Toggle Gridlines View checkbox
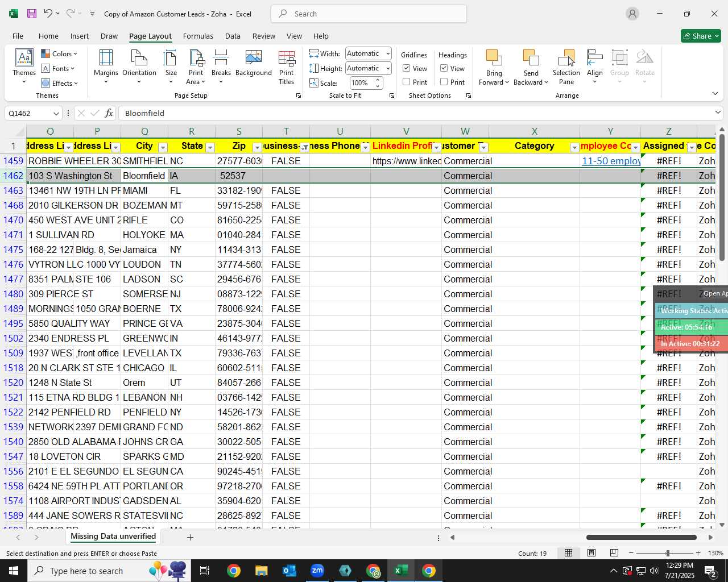728x582 pixels. (x=407, y=68)
